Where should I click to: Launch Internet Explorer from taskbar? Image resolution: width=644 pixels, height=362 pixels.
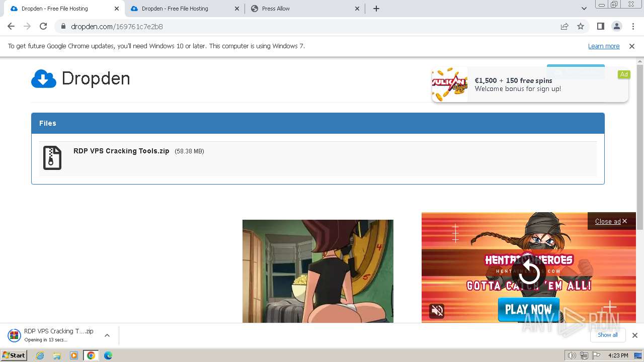tap(40, 355)
